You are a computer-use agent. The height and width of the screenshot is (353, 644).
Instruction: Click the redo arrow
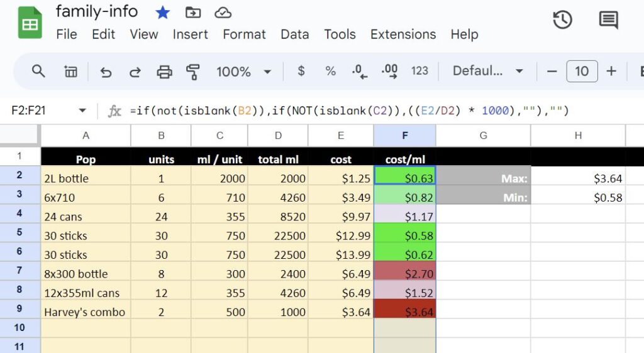tap(135, 72)
